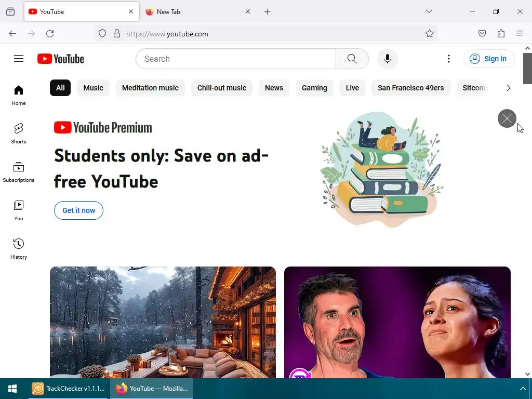Image resolution: width=532 pixels, height=399 pixels.
Task: Click the page vertical scrollbar thumb
Action: (527, 68)
